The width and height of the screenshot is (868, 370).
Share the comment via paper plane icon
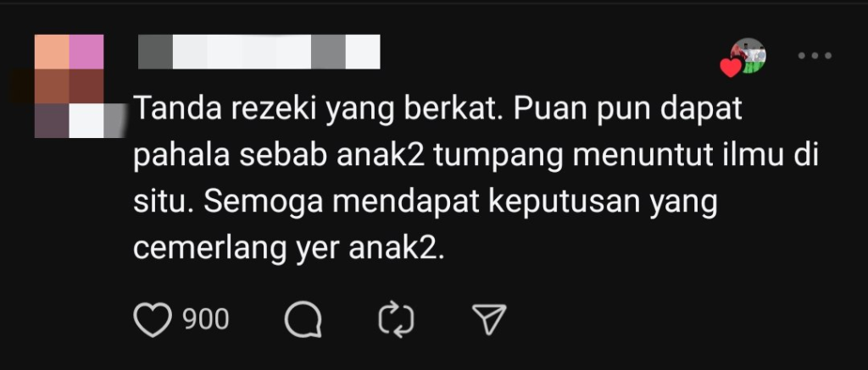click(x=489, y=319)
